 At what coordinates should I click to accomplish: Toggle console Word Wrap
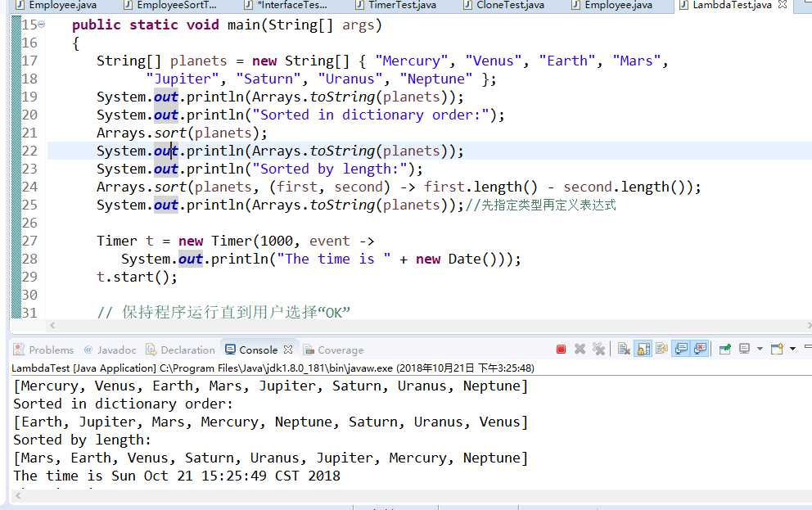[x=662, y=349]
